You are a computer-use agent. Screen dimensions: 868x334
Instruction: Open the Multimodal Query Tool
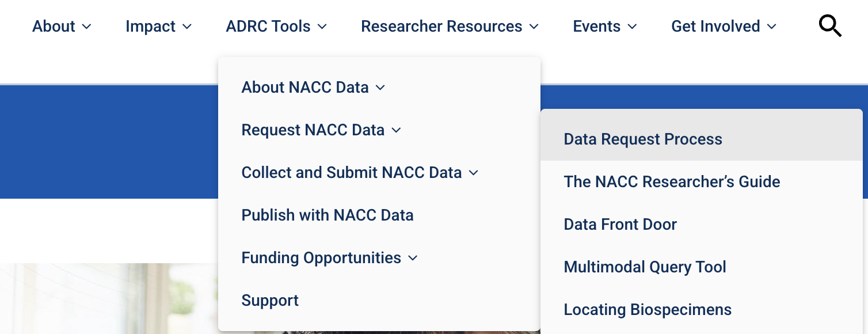[x=645, y=267]
